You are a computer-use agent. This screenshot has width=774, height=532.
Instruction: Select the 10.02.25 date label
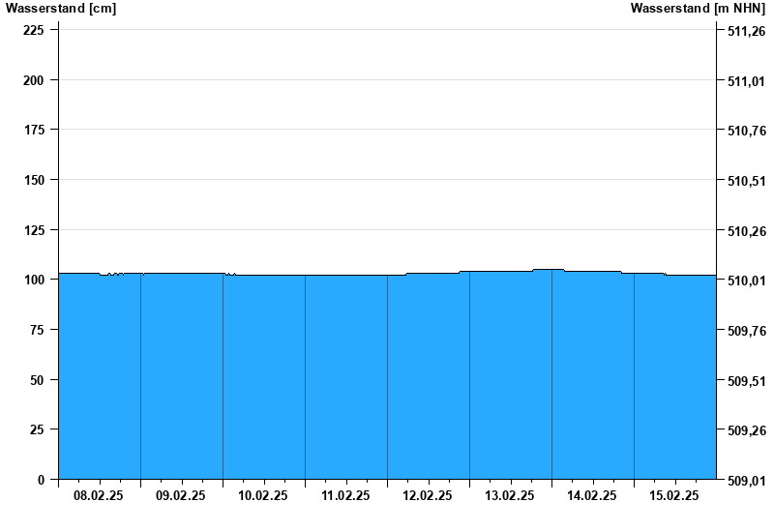point(262,496)
